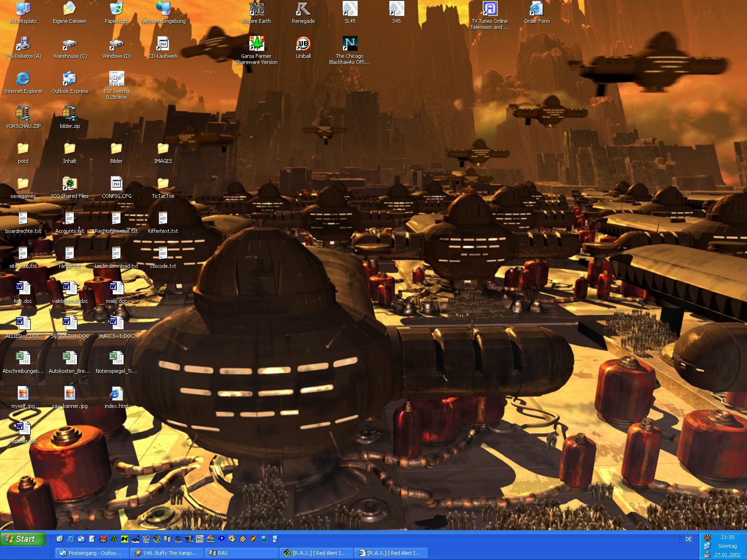
Task: Click ICQ tray icon at top
Action: tap(707, 538)
